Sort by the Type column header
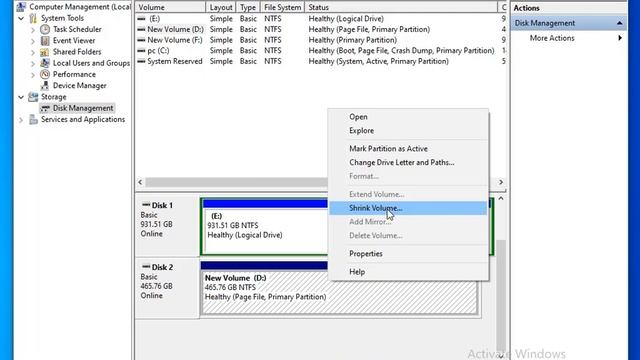This screenshot has height=360, width=640. [248, 7]
